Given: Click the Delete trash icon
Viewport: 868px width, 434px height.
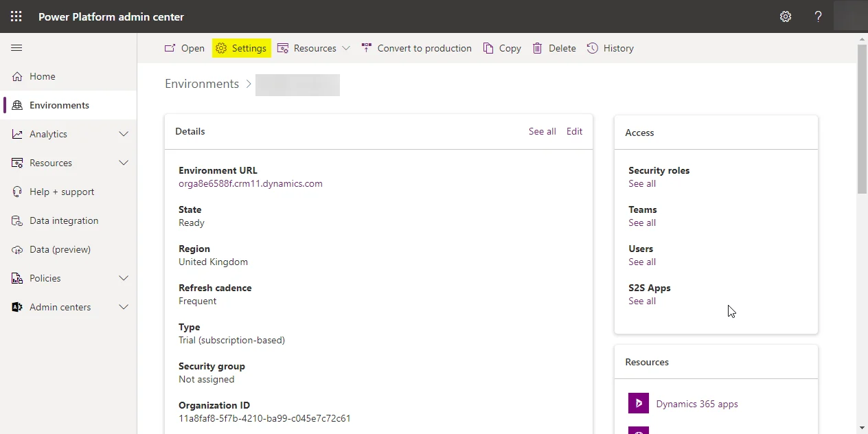Looking at the screenshot, I should (538, 48).
